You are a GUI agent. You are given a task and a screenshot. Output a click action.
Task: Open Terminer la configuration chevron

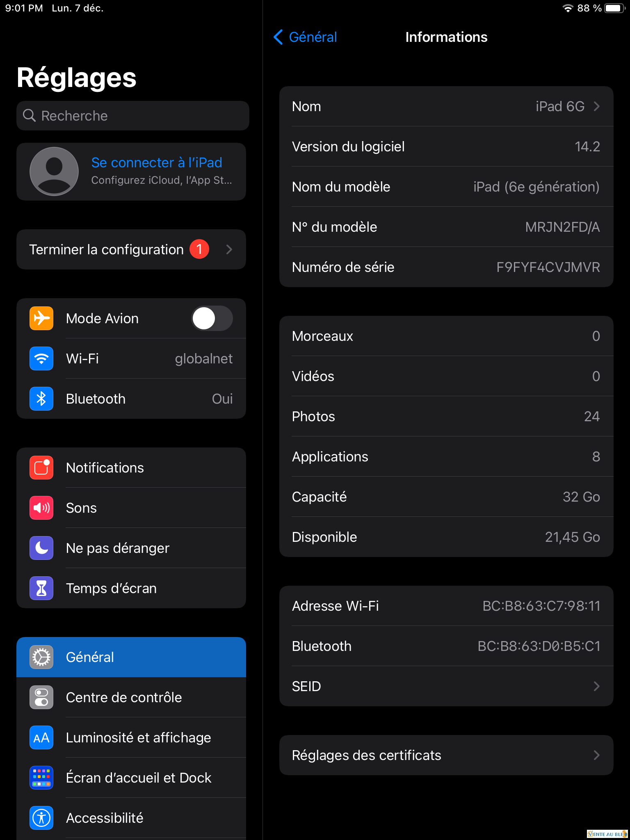click(x=229, y=249)
